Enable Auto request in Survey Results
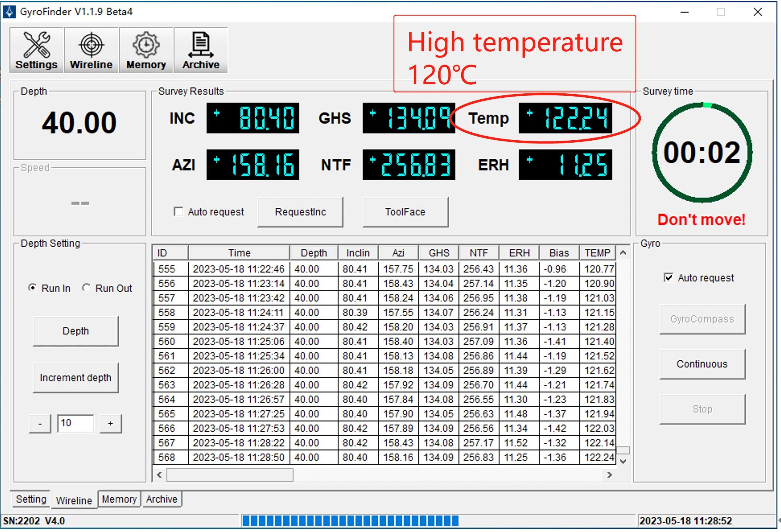Image resolution: width=781 pixels, height=532 pixels. click(x=179, y=212)
